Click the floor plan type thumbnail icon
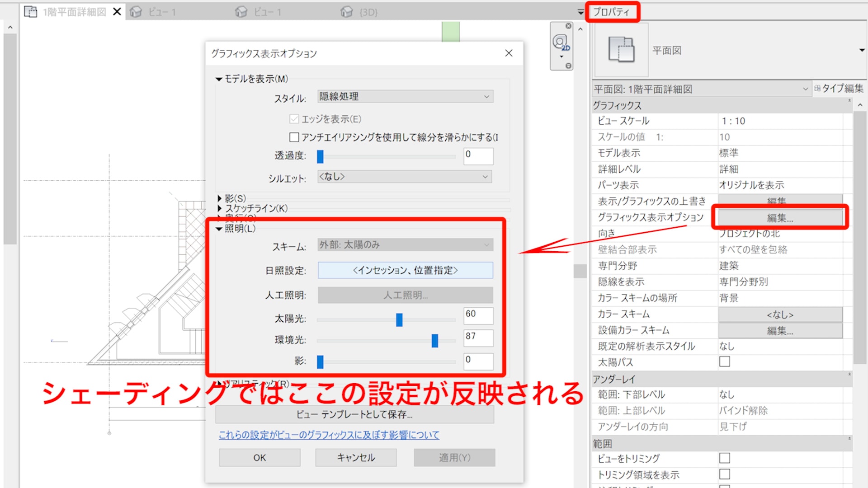868x488 pixels. pyautogui.click(x=621, y=50)
